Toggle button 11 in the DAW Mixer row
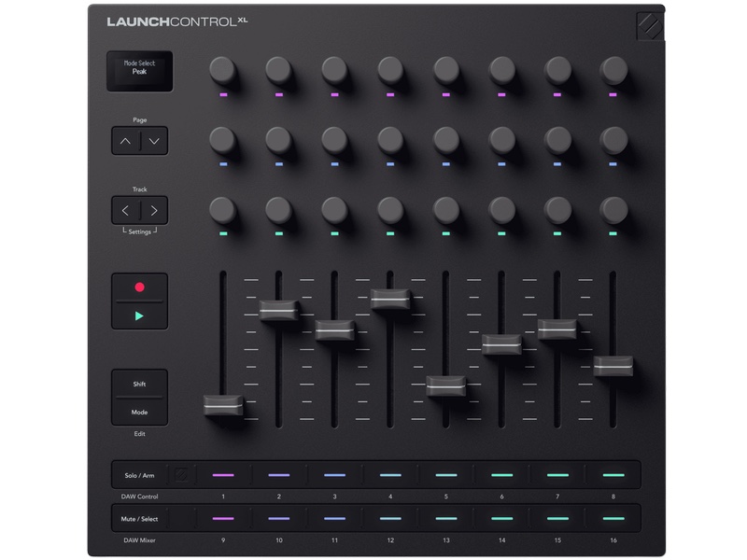747x560 pixels. (x=334, y=519)
